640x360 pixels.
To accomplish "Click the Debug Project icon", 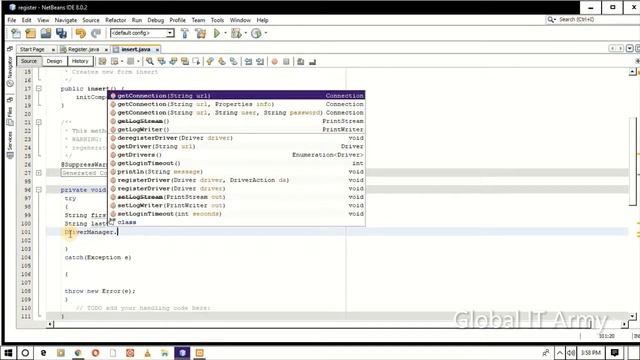I will (x=236, y=33).
